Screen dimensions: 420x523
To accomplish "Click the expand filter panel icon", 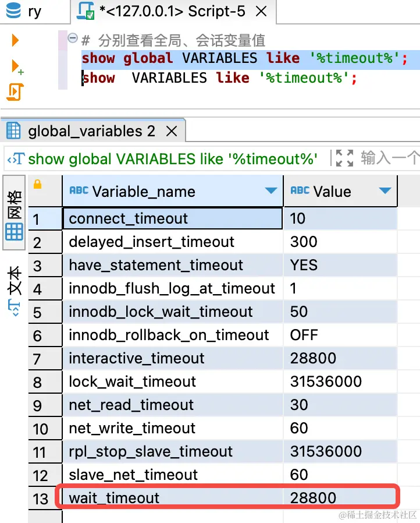I will (344, 158).
